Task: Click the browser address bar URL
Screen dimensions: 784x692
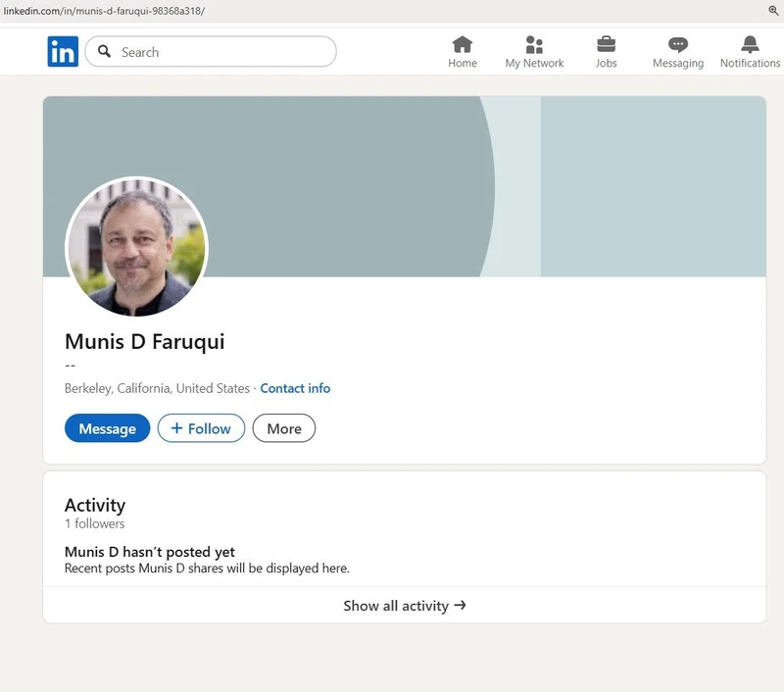Action: point(109,9)
